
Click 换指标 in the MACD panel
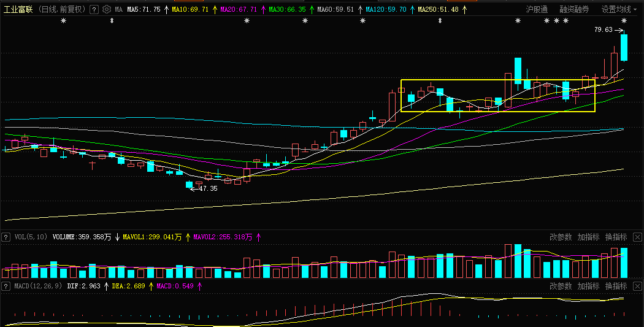pyautogui.click(x=616, y=286)
